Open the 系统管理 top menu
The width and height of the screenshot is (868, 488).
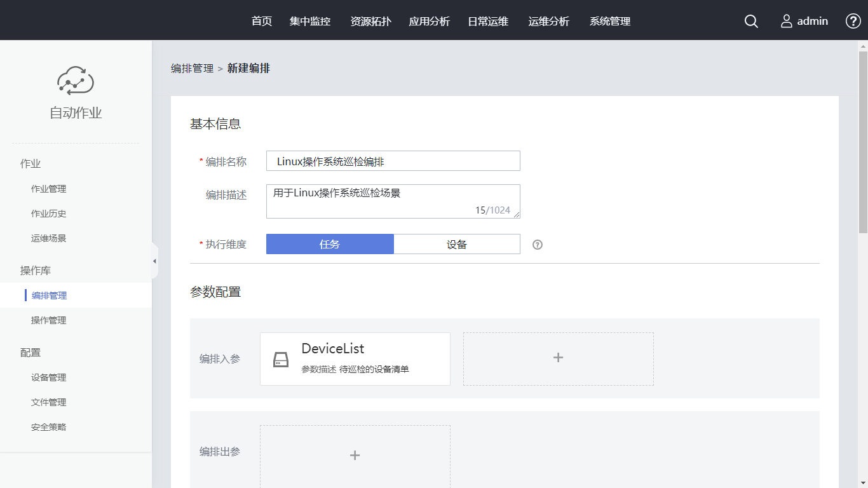(609, 21)
